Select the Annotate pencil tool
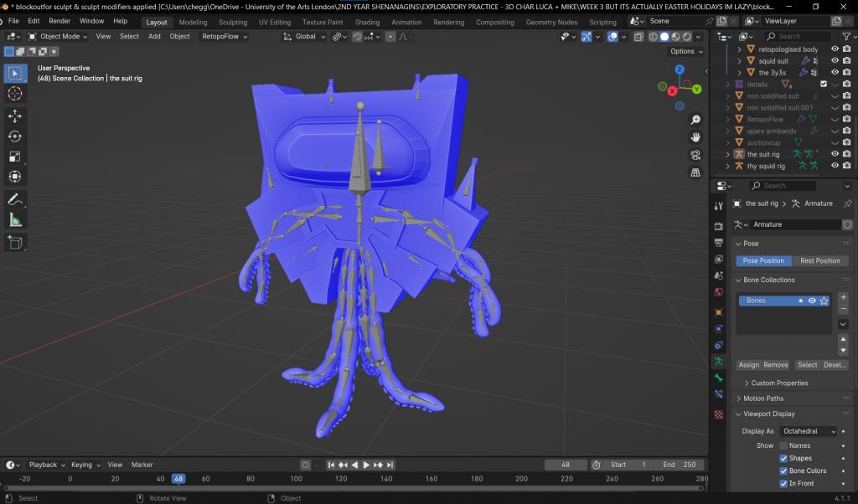Screen dimensions: 858x504 (15, 199)
